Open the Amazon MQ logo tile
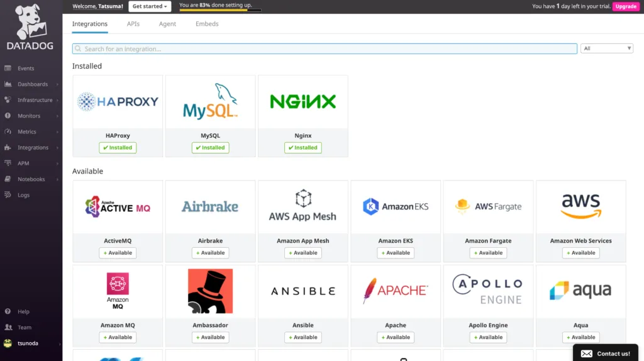This screenshot has width=644, height=361. click(x=118, y=291)
